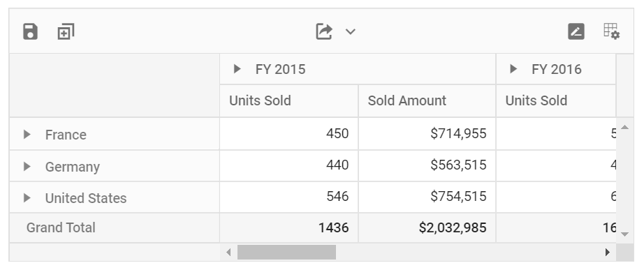
Task: Click the $714,955 France cell
Action: [427, 134]
